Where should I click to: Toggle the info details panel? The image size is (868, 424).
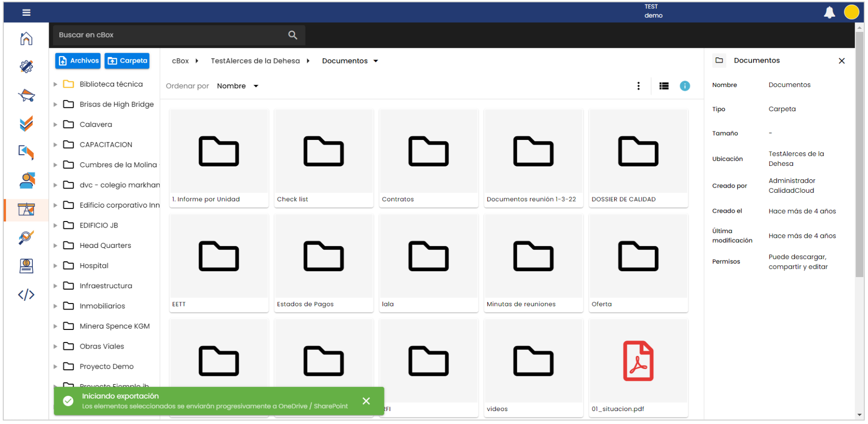coord(685,86)
